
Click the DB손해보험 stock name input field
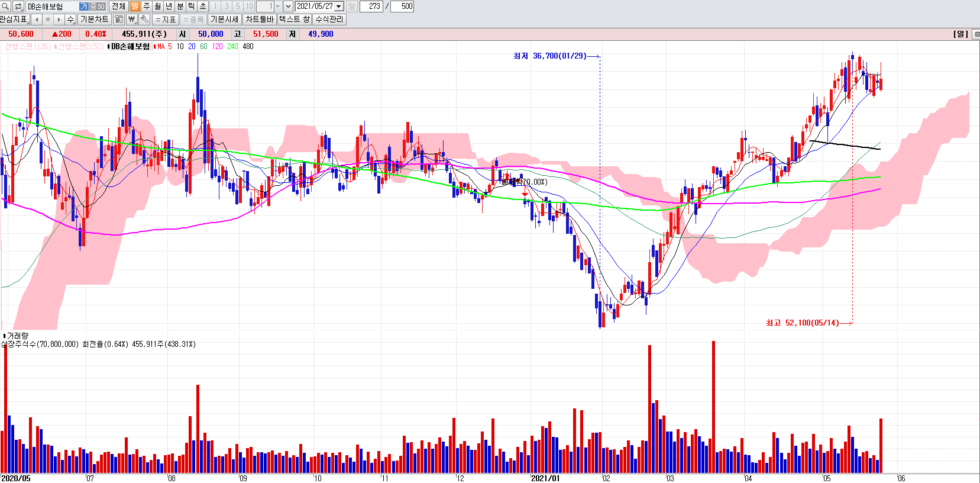52,7
